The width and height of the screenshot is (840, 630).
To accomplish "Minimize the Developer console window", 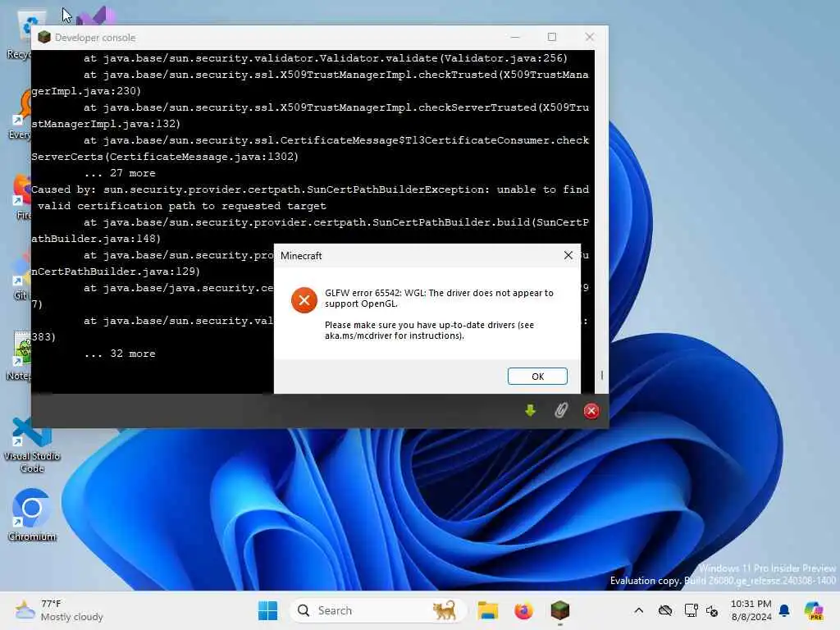I will click(515, 37).
